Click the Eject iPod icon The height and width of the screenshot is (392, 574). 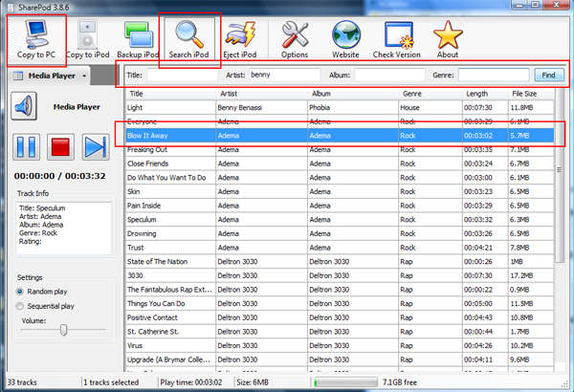pyautogui.click(x=240, y=39)
